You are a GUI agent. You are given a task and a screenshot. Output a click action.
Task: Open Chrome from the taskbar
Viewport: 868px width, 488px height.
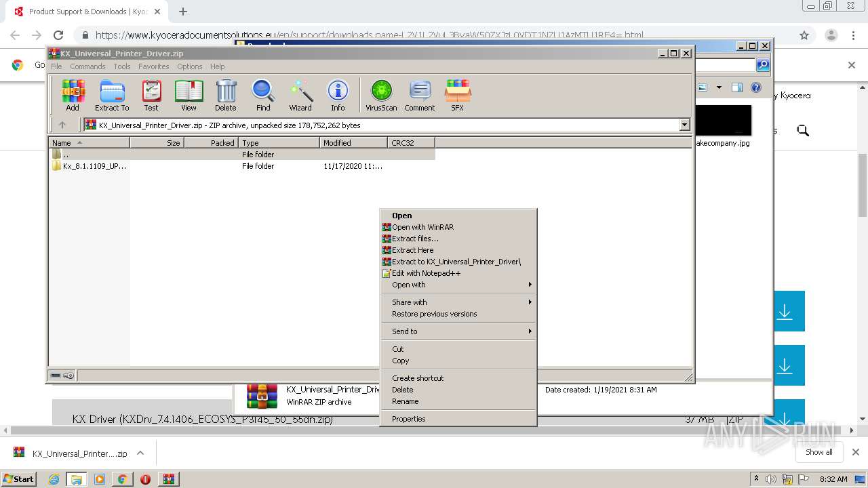(x=122, y=479)
